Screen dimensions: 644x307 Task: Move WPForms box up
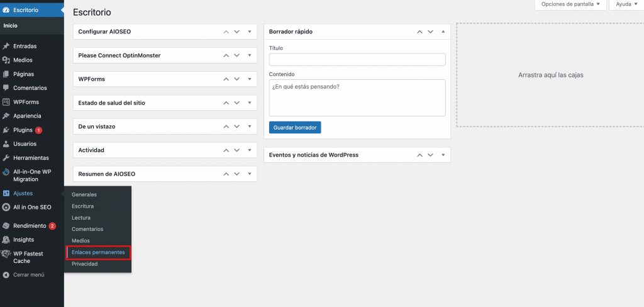tap(226, 79)
